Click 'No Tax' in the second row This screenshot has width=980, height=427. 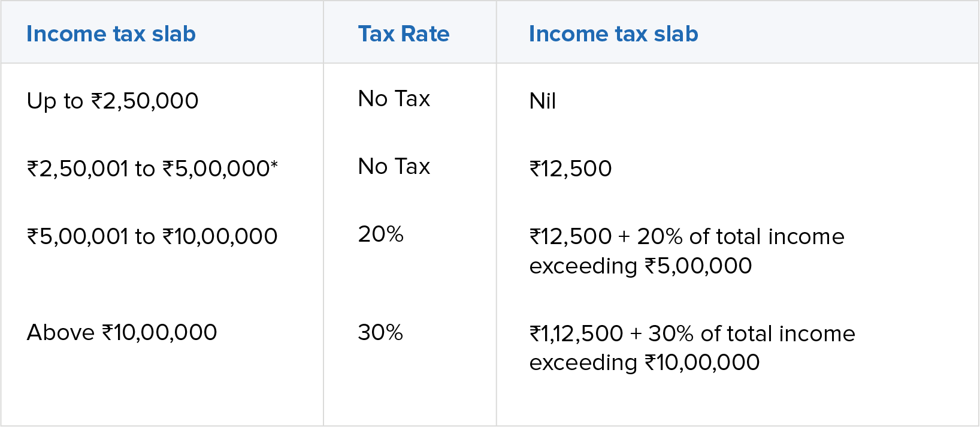[x=394, y=167]
